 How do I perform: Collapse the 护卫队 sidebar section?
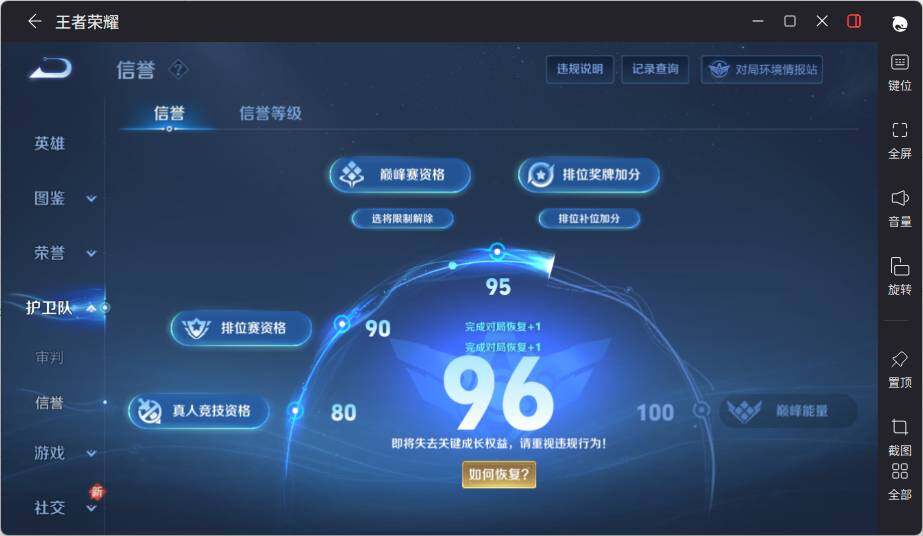point(91,308)
